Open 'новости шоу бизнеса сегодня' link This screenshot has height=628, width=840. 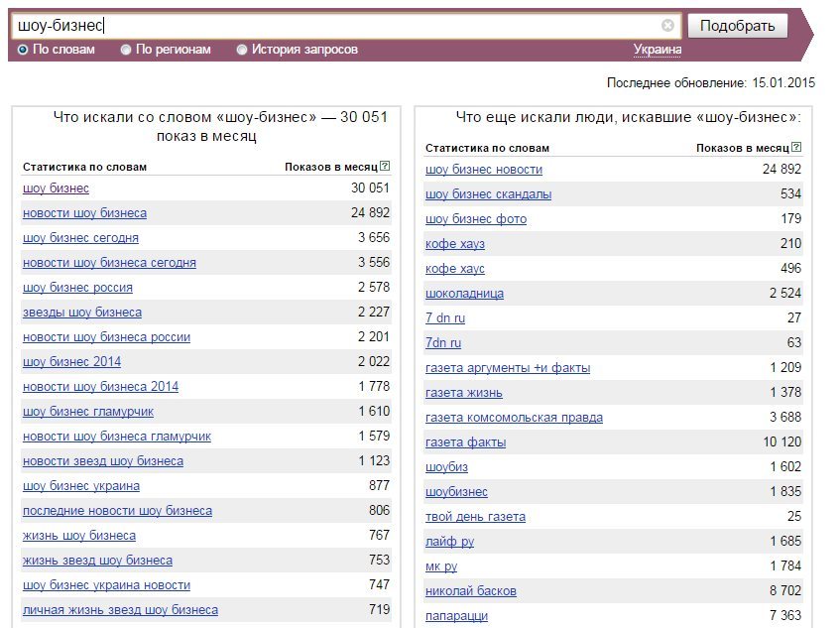point(109,263)
